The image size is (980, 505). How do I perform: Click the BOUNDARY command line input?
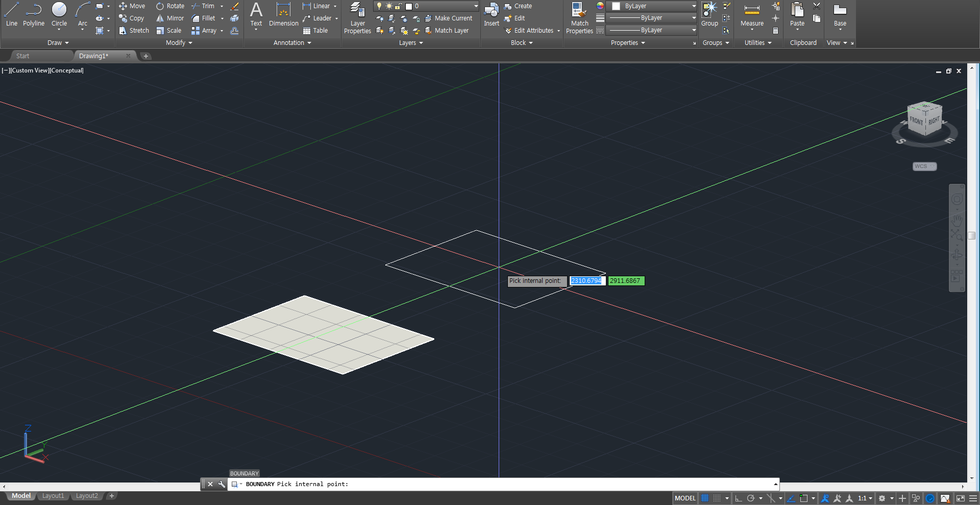(x=503, y=484)
